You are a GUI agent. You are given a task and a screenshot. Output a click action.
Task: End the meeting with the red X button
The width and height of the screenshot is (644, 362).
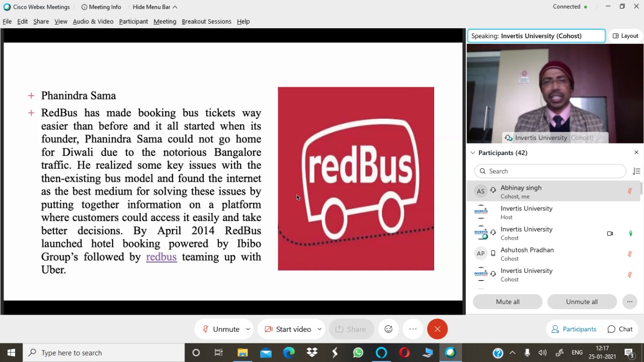[x=437, y=329]
